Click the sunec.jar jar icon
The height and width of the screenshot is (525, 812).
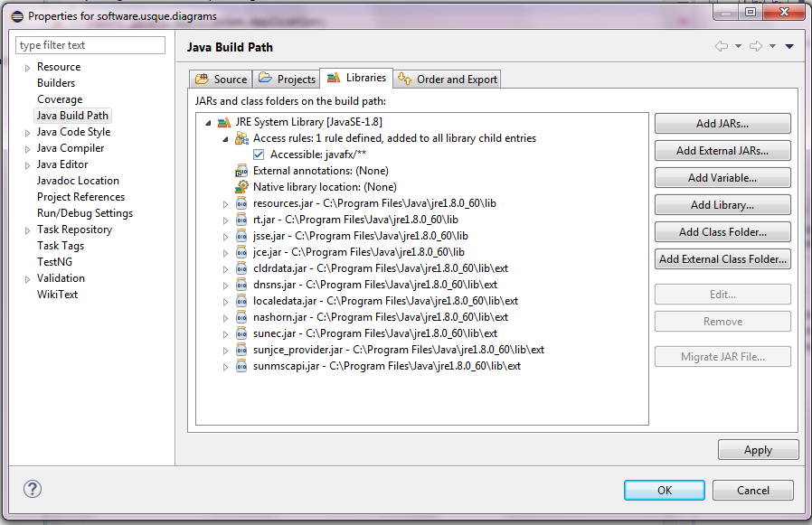coord(241,333)
